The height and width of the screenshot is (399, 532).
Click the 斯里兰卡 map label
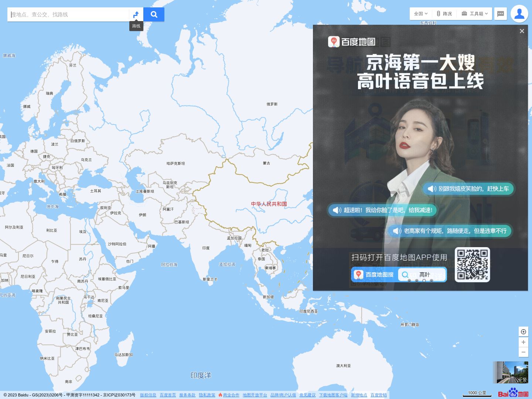(x=210, y=279)
